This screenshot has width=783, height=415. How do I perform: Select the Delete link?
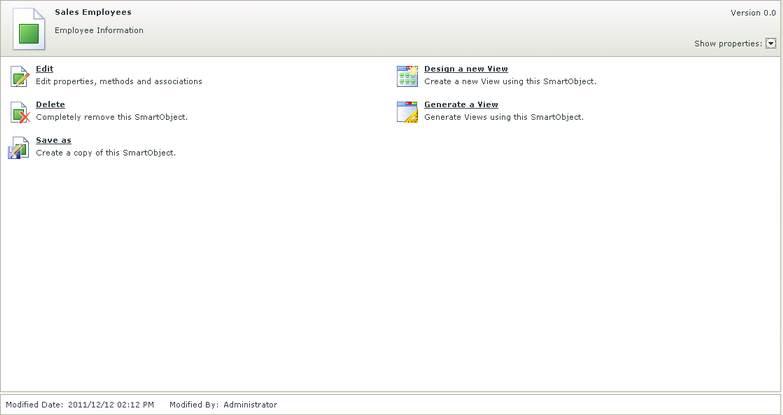click(50, 104)
